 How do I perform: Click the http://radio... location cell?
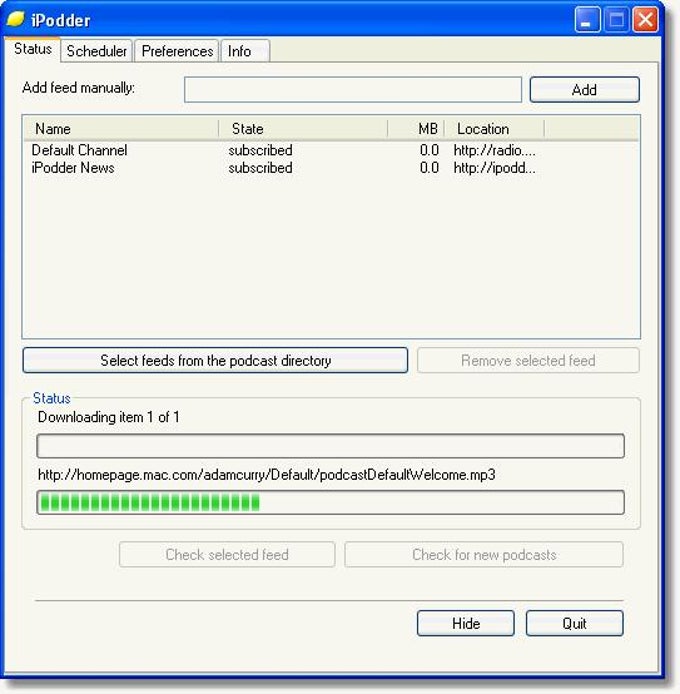coord(495,150)
